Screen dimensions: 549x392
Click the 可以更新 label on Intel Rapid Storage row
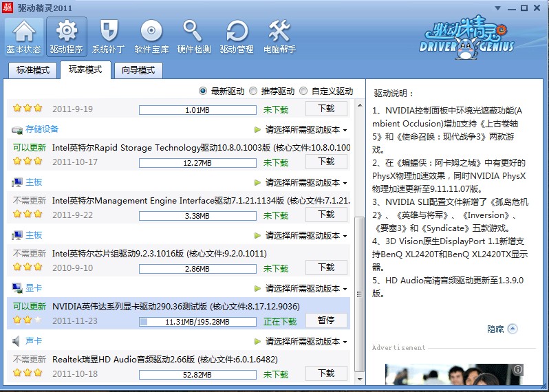pyautogui.click(x=30, y=148)
